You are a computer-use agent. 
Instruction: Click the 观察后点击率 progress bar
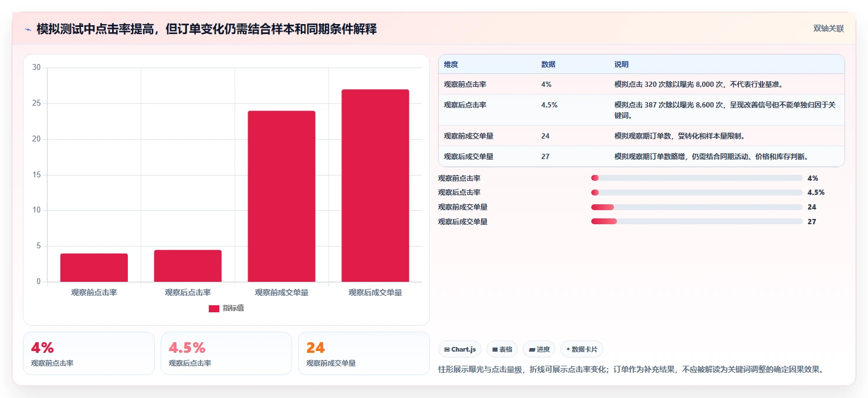click(x=697, y=193)
